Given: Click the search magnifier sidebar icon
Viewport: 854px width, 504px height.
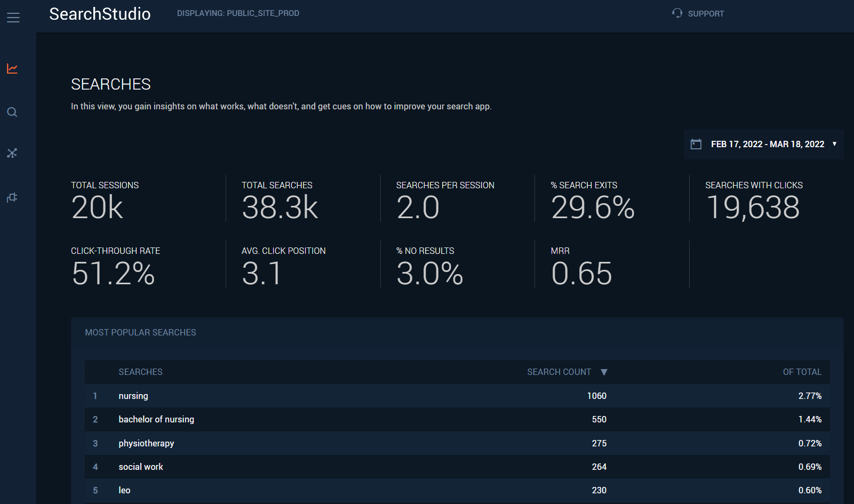Looking at the screenshot, I should [12, 112].
